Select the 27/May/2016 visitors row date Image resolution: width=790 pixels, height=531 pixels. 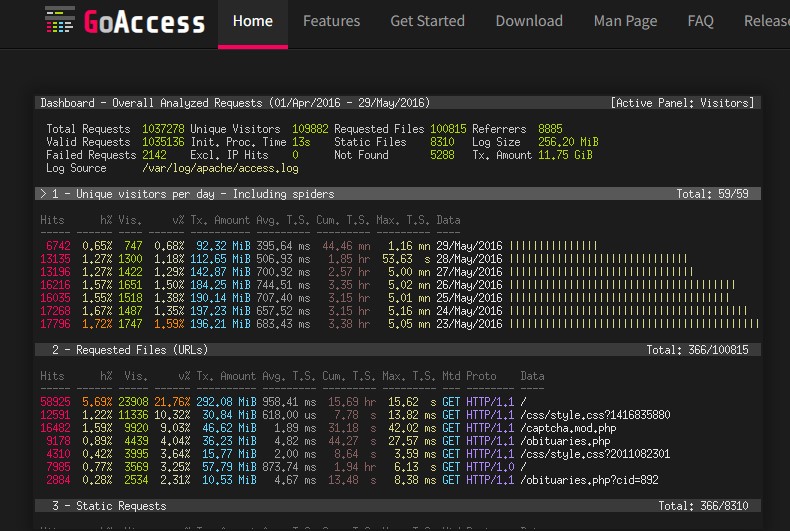(469, 272)
